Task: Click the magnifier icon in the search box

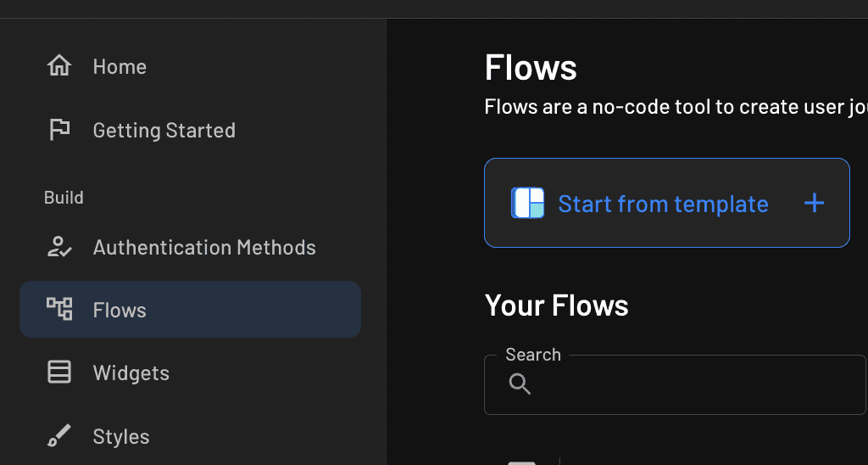Action: tap(520, 384)
